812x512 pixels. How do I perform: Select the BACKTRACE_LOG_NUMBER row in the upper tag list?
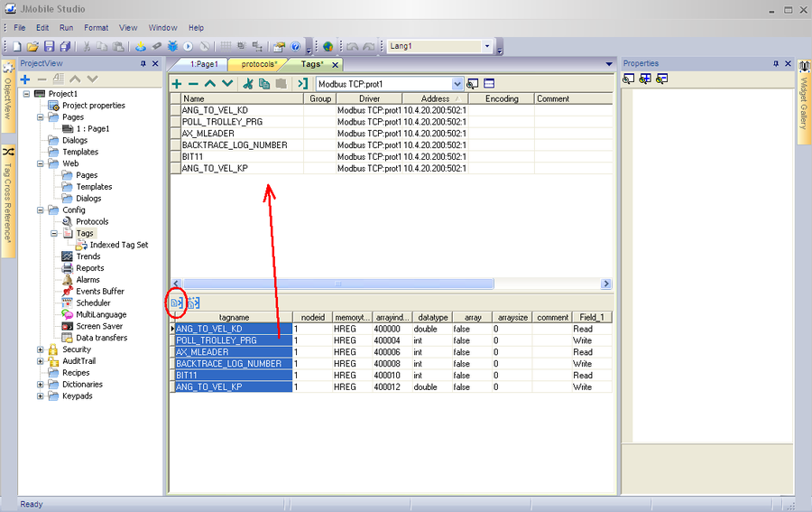(x=235, y=144)
